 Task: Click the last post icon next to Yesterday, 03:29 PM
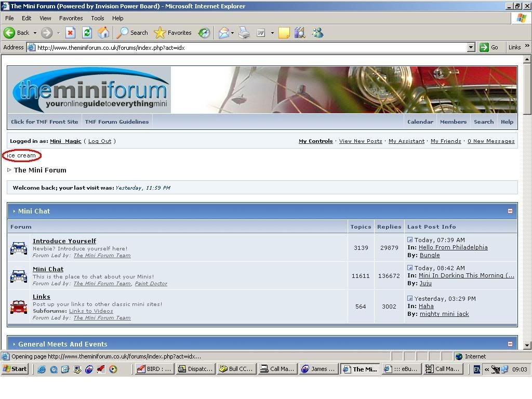(x=410, y=298)
